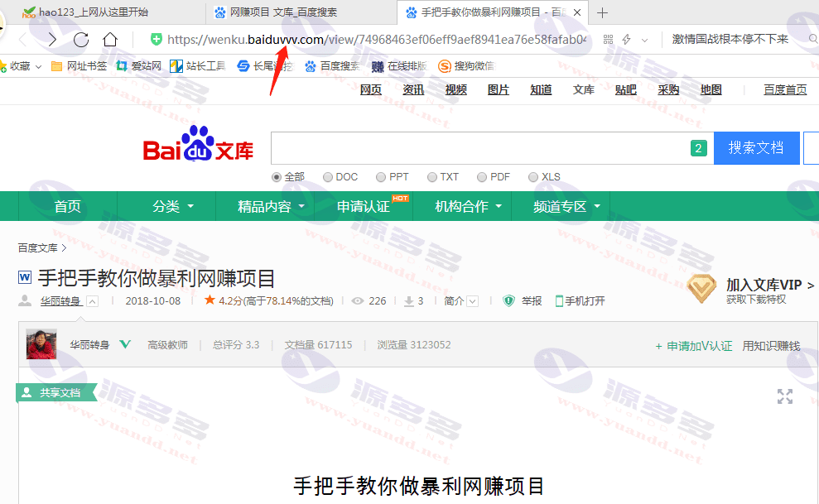
Task: Open the 百度搜索 bookmark
Action: 333,66
